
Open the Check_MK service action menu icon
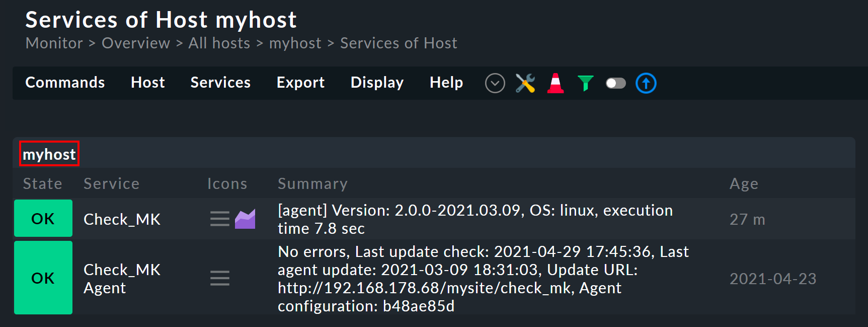[x=219, y=219]
